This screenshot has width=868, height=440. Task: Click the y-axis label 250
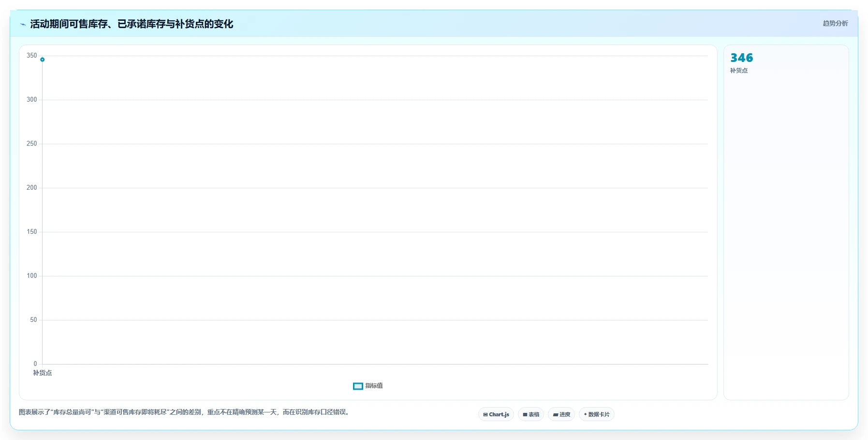[x=32, y=144]
